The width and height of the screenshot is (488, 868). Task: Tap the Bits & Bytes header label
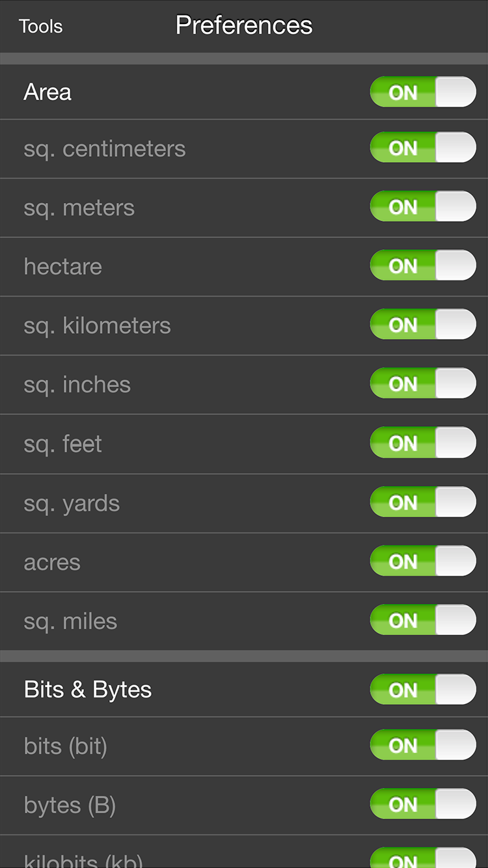pos(88,690)
